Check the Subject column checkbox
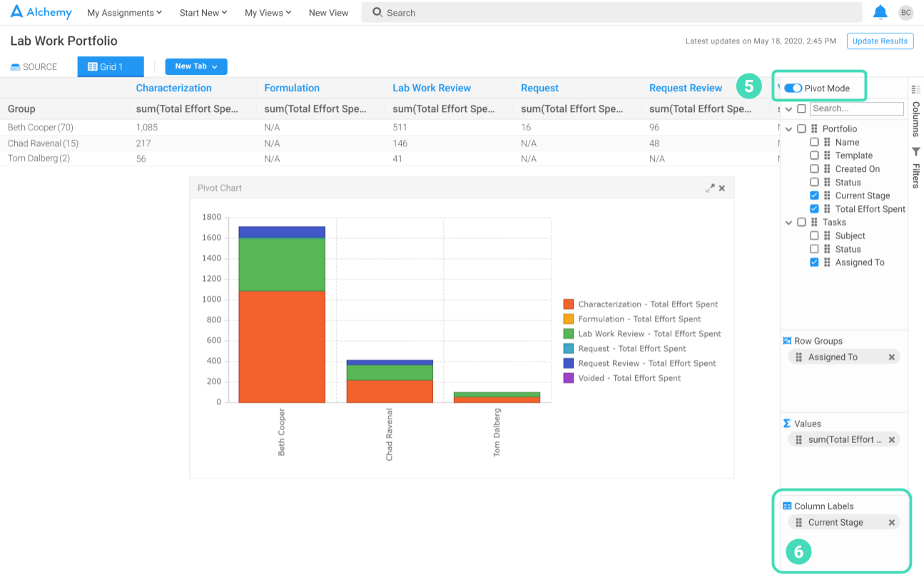Image resolution: width=924 pixels, height=577 pixels. [x=814, y=235]
